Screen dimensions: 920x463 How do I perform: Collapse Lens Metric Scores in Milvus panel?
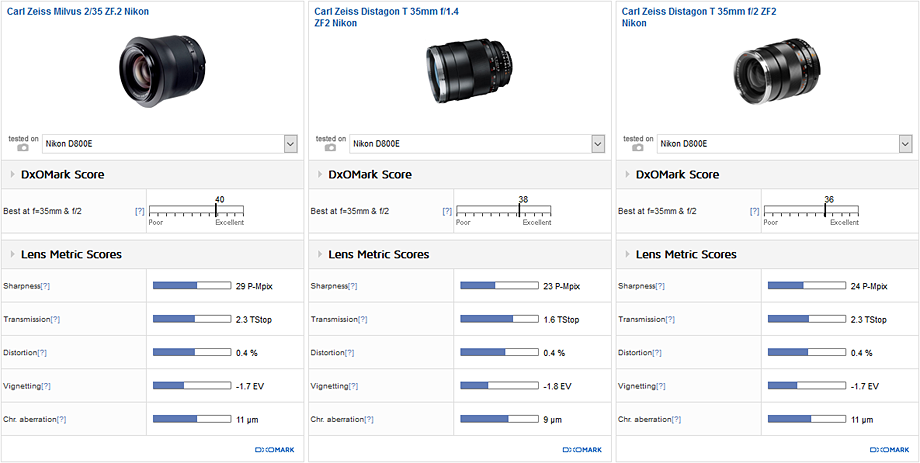[13, 254]
